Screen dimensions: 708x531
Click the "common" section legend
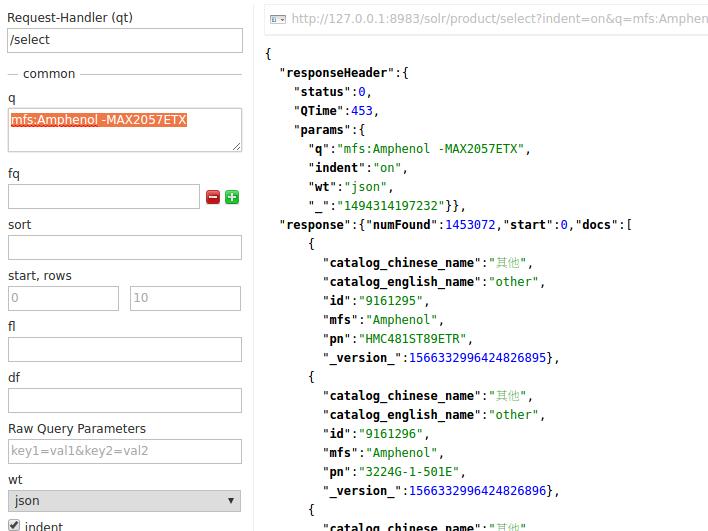click(x=49, y=74)
